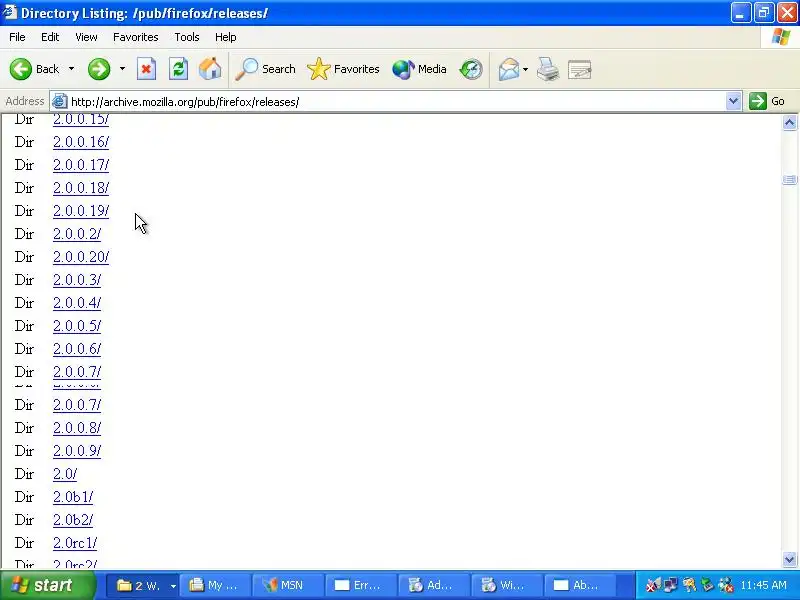Open the 2.0b2/ directory link
Viewport: 800px width, 600px height.
(x=73, y=519)
